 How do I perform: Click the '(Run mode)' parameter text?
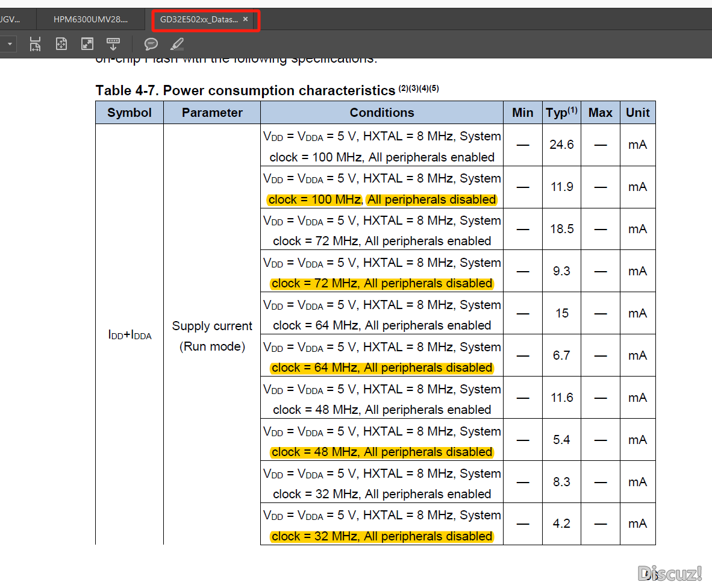click(x=212, y=346)
